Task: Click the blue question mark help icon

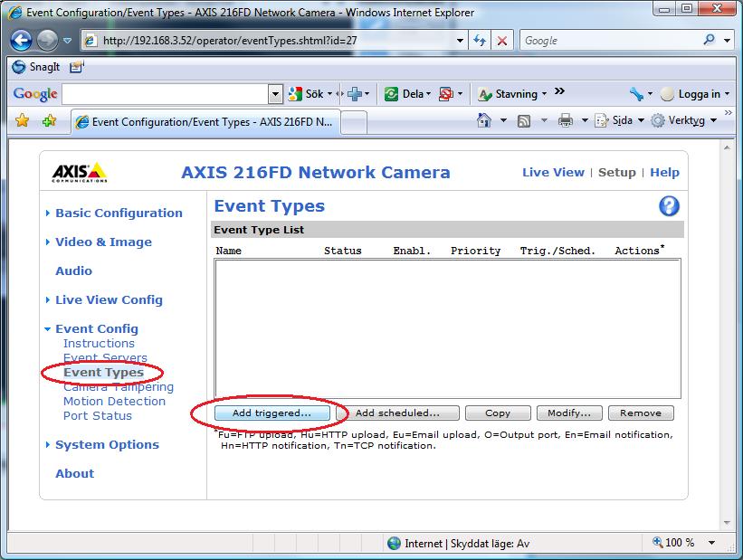Action: coord(669,206)
